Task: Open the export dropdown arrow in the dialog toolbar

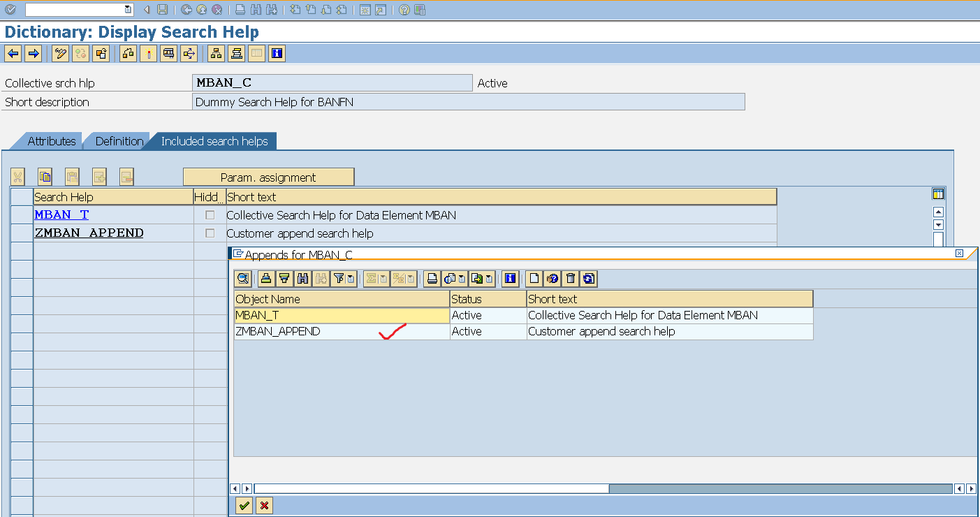Action: 489,278
